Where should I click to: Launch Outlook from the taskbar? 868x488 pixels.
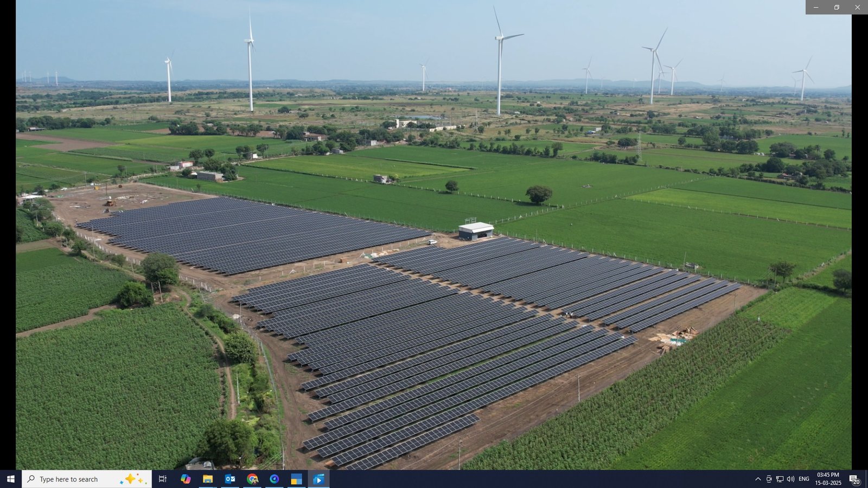pos(231,479)
